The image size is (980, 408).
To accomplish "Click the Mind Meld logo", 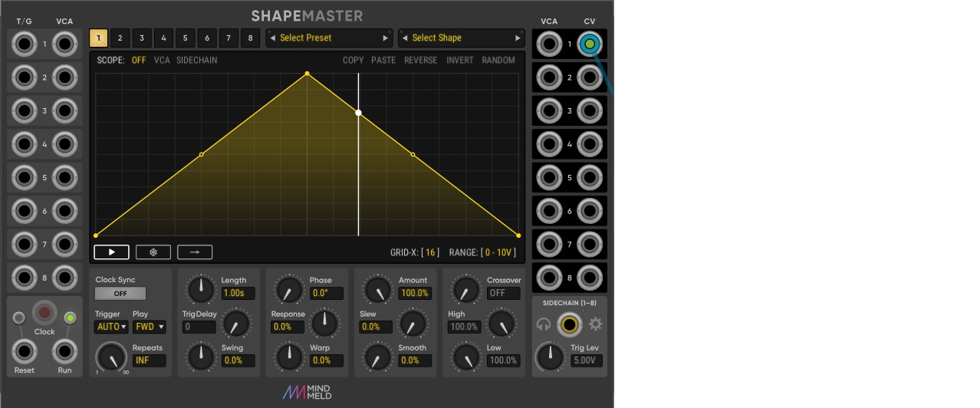I will click(307, 392).
